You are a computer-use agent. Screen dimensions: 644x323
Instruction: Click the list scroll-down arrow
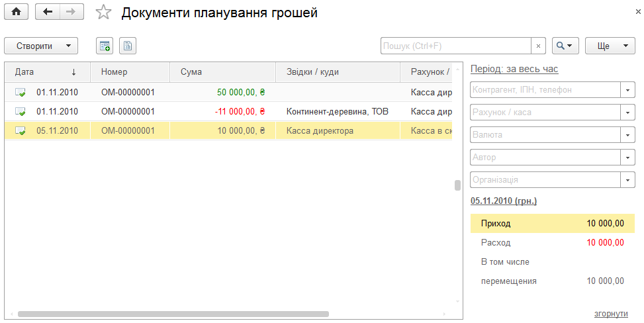[457, 301]
